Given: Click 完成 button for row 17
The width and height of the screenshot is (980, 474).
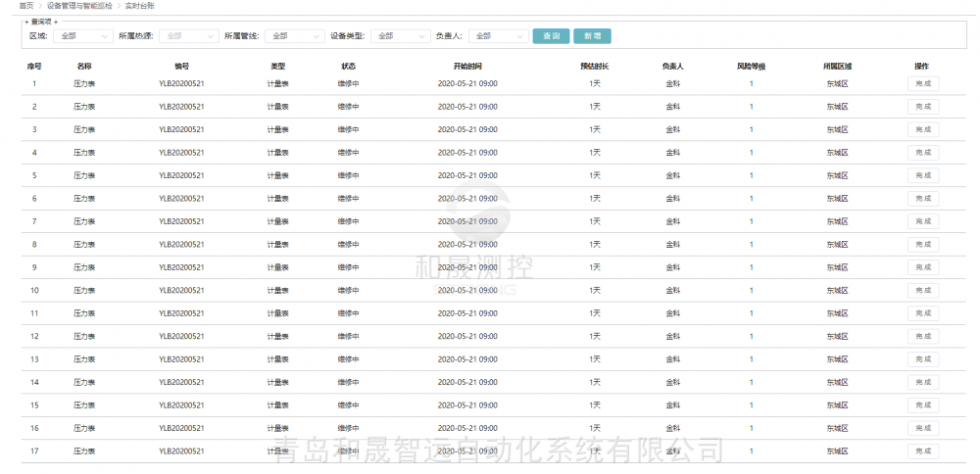Looking at the screenshot, I should tap(922, 451).
